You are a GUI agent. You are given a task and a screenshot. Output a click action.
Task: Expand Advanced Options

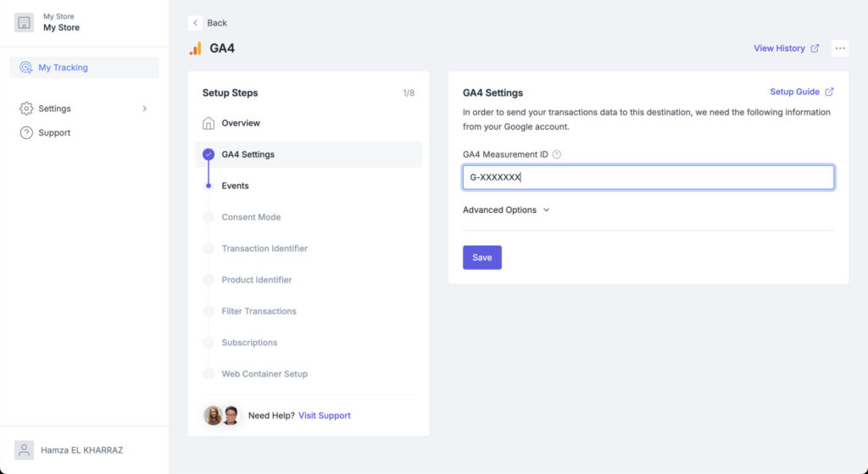(x=506, y=210)
